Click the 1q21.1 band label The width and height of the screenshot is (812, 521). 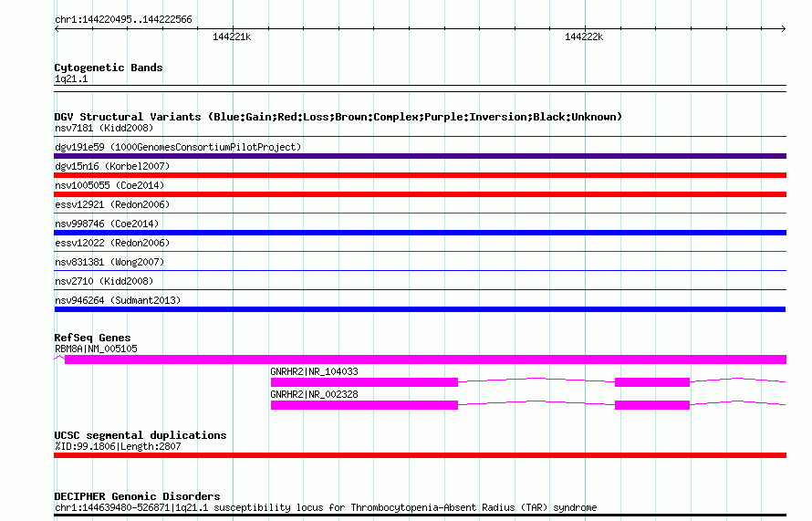pos(71,78)
